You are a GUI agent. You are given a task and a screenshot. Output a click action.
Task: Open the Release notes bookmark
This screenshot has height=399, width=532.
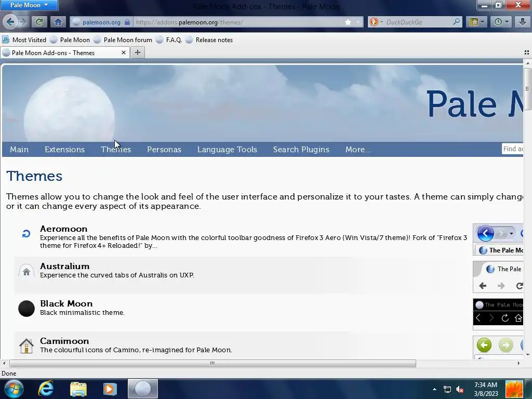pos(209,39)
